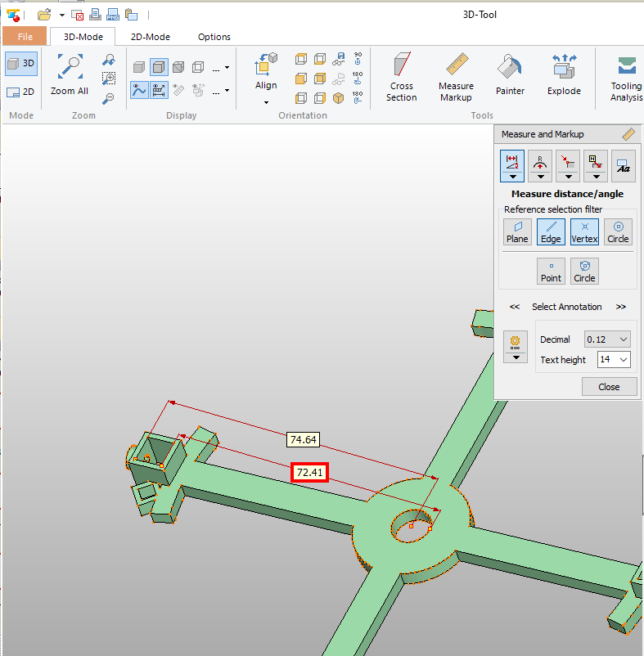Viewport: 644px width, 656px height.
Task: Toggle the Edge reference filter
Action: (551, 232)
